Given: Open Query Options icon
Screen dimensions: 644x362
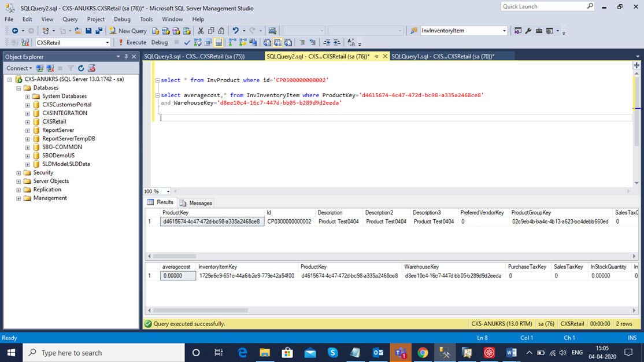Looking at the screenshot, I should coord(208,43).
